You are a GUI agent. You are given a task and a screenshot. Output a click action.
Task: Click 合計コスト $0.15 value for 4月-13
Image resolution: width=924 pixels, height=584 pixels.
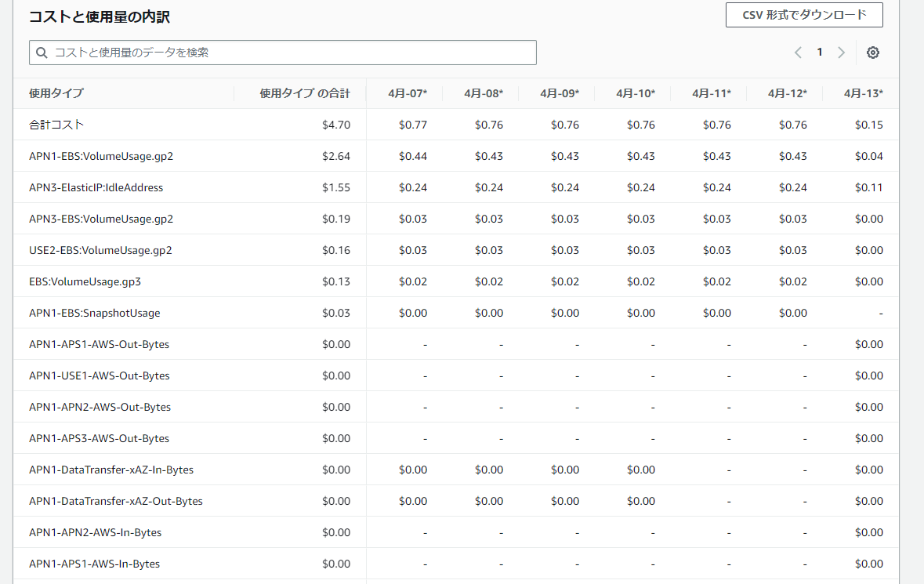point(869,125)
